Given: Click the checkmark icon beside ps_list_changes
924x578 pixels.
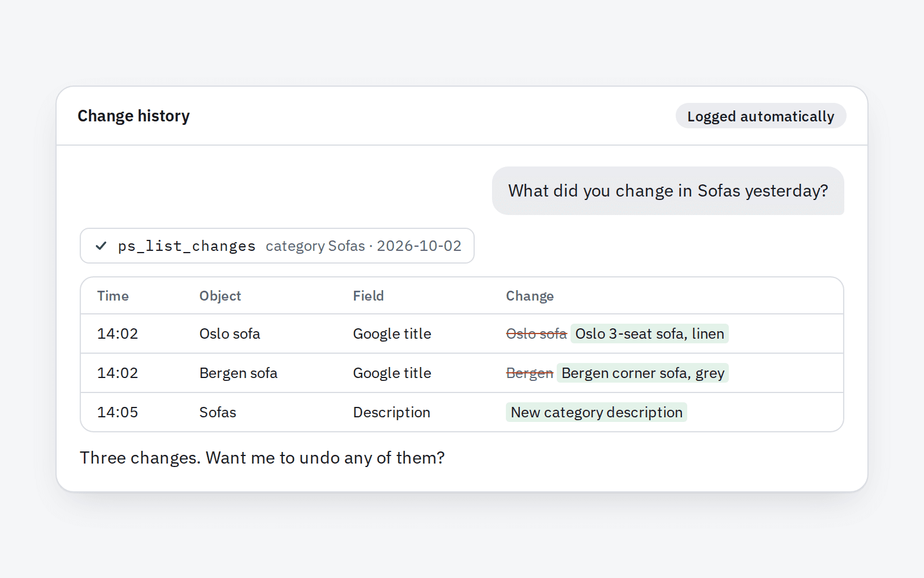Looking at the screenshot, I should (101, 246).
